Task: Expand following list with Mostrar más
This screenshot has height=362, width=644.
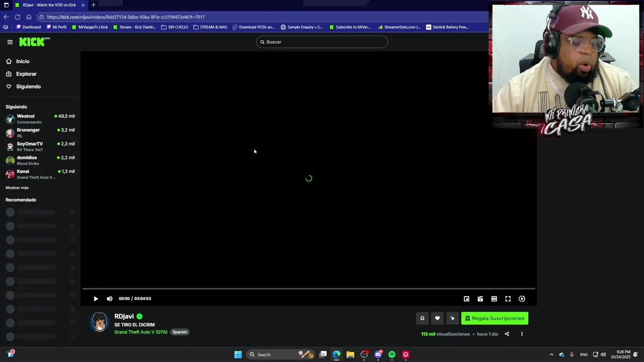Action: [x=17, y=188]
